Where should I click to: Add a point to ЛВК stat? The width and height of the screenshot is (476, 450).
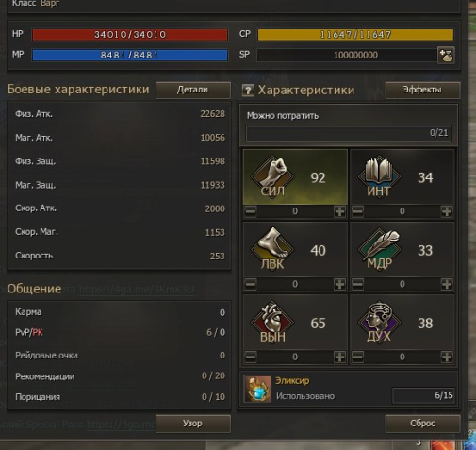[339, 284]
